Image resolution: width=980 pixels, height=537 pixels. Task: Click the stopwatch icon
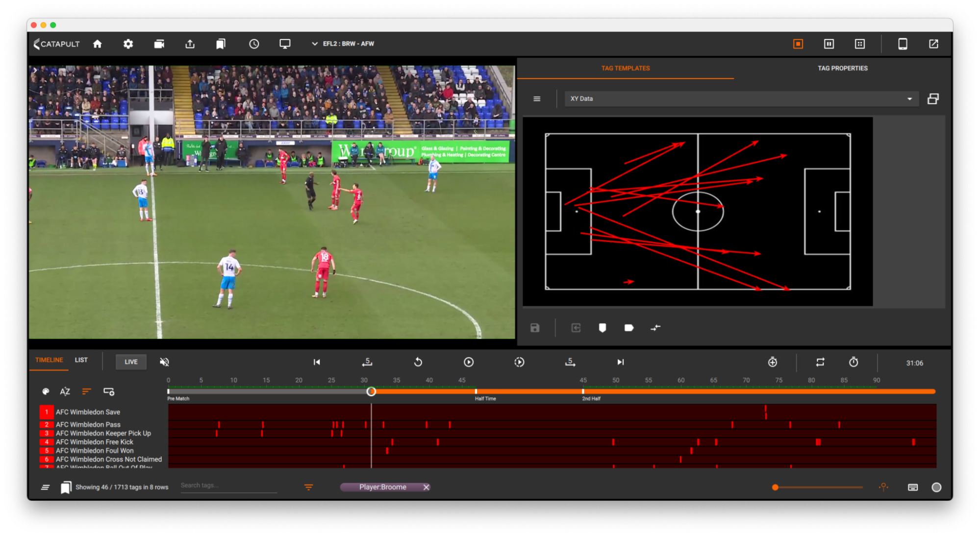tap(854, 362)
